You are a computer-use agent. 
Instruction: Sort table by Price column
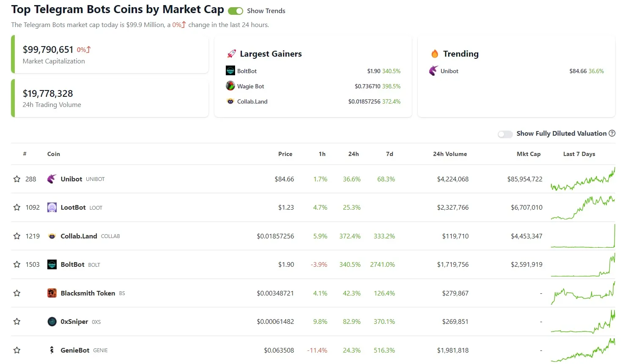point(285,154)
